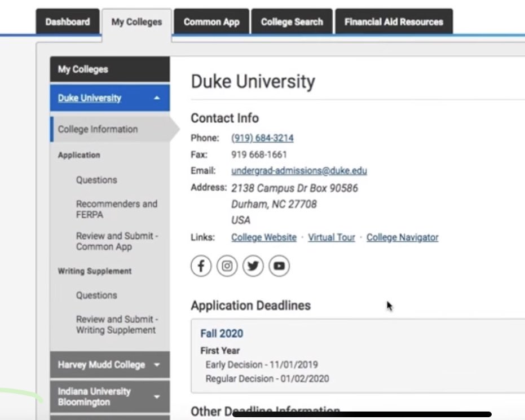Open the Common App tab
This screenshot has width=525, height=420.
(211, 22)
